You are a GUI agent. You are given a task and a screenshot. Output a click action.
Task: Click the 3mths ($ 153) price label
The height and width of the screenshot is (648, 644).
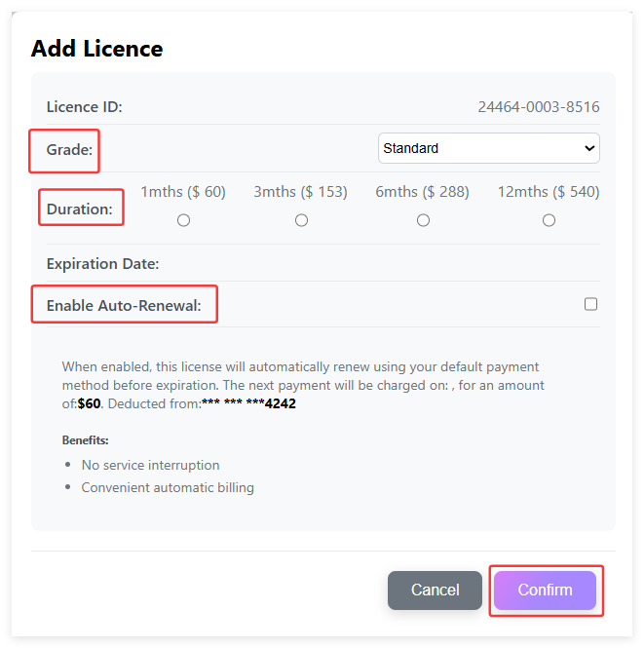(300, 192)
